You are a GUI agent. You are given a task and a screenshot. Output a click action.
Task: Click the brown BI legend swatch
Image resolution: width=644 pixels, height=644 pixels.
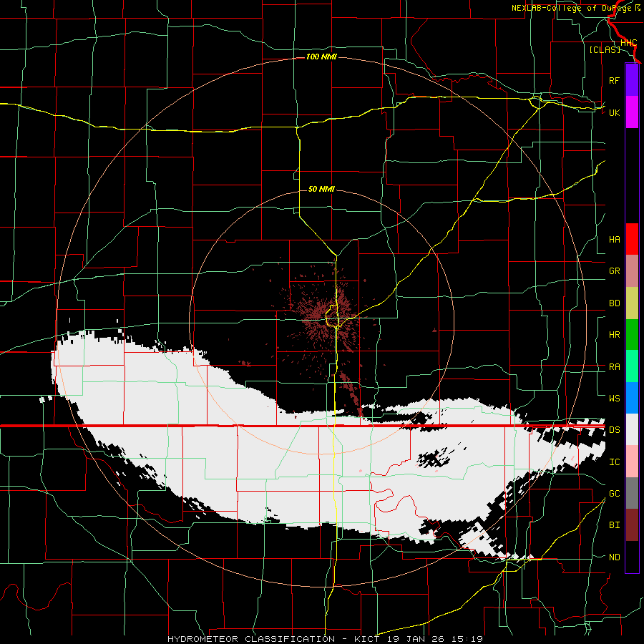tap(632, 525)
